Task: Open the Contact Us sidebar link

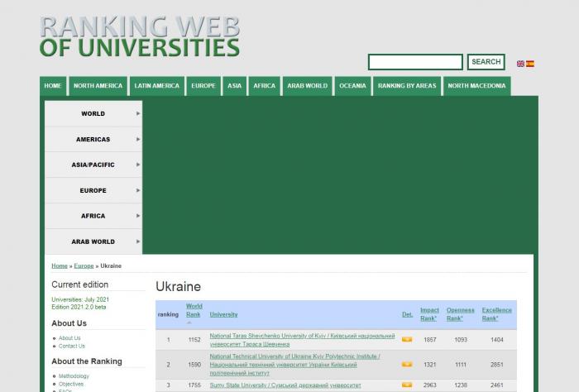Action: 72,347
